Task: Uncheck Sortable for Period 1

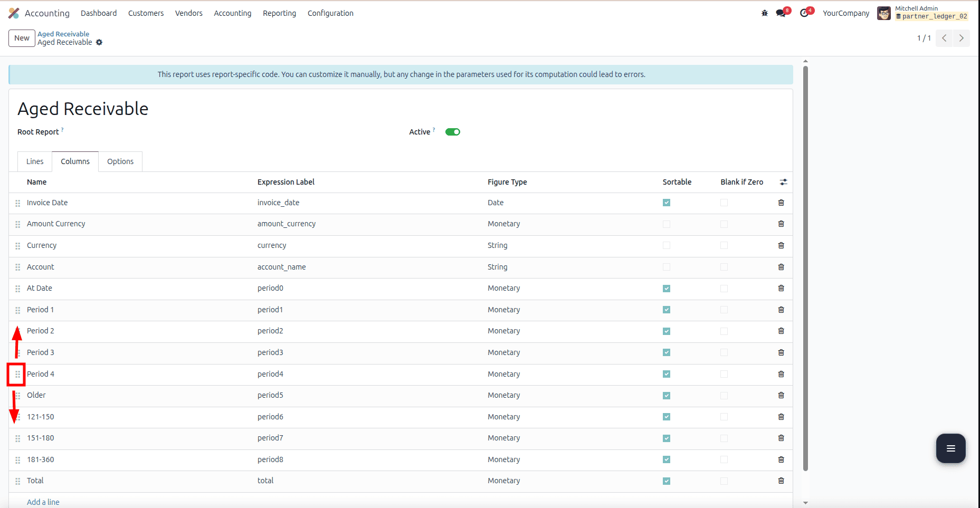Action: pyautogui.click(x=667, y=310)
